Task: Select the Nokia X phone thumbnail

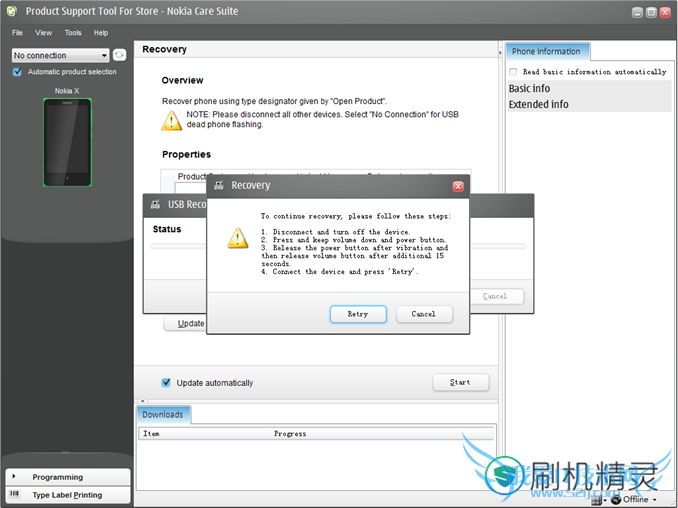Action: tap(67, 142)
